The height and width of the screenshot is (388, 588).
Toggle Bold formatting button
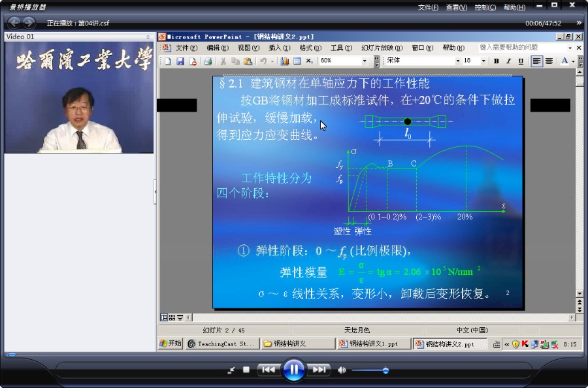click(x=496, y=61)
